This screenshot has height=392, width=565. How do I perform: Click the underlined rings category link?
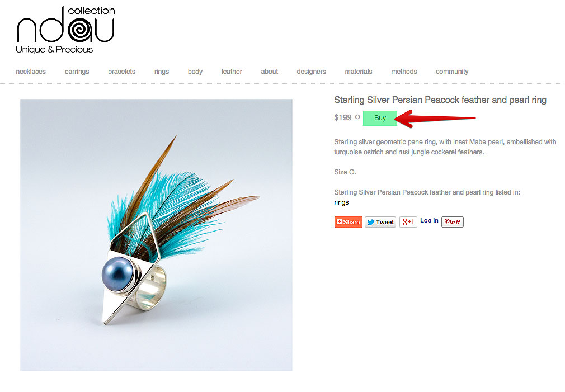pos(341,202)
